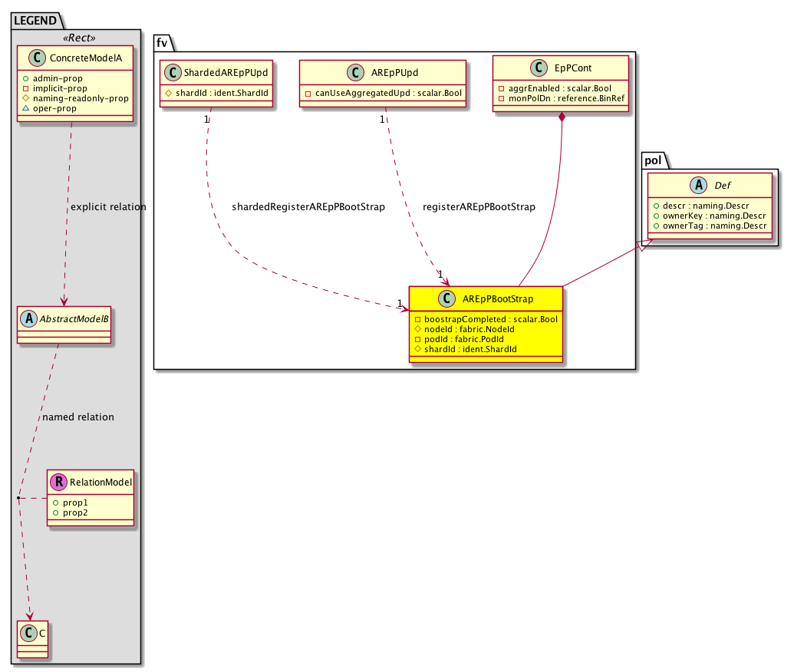Click the composition diamond under EpPCont

point(562,117)
